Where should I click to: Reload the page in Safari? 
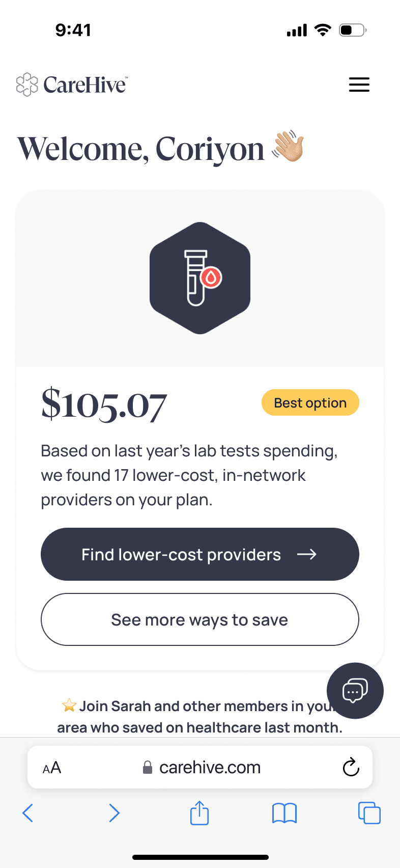click(351, 767)
